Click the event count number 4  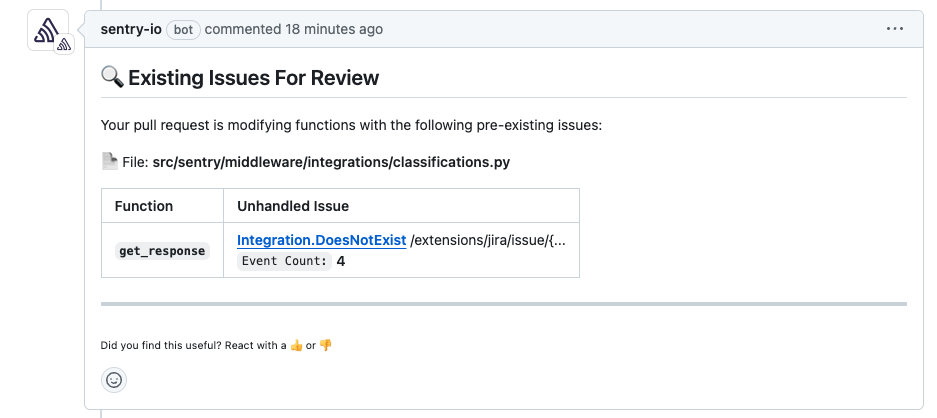click(341, 261)
